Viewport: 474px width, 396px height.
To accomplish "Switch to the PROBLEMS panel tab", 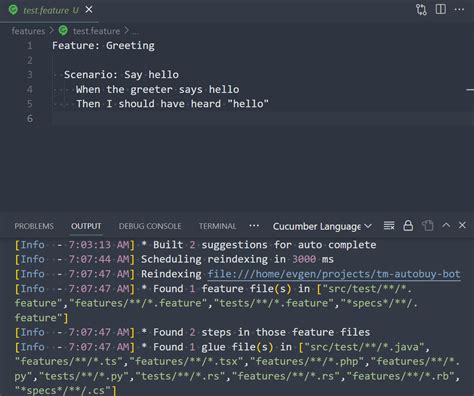I will tap(34, 226).
